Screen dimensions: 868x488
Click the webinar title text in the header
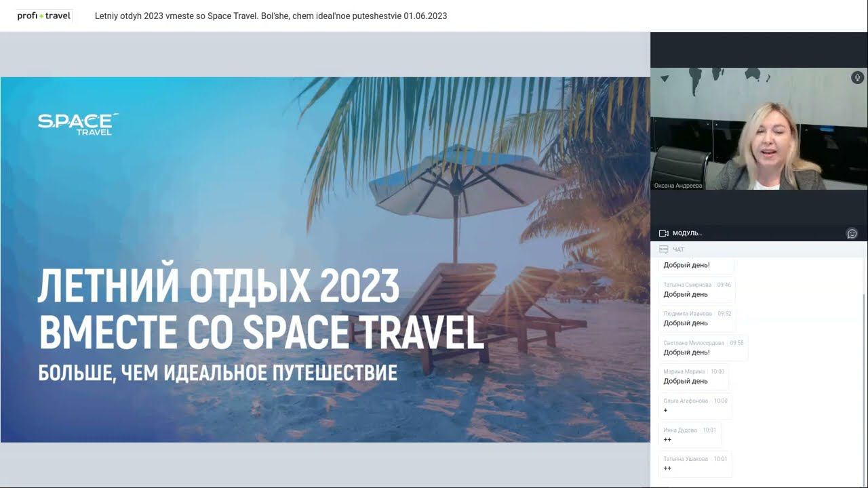[x=271, y=16]
